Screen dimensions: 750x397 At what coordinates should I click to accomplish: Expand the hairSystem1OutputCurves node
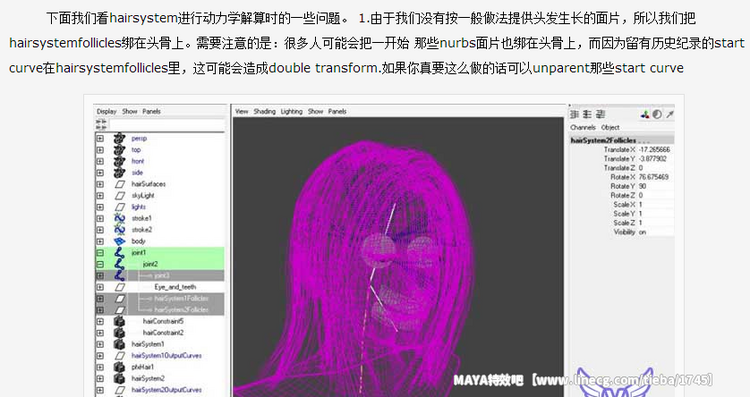100,356
